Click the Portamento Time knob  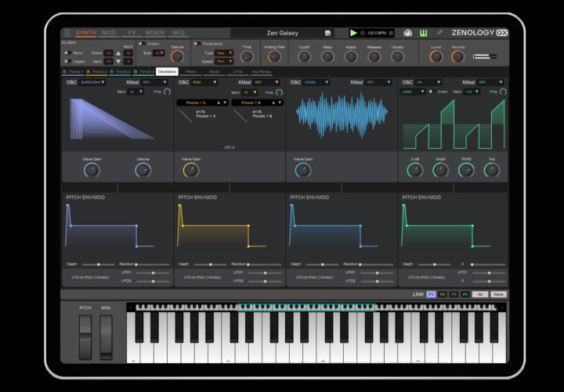(x=247, y=56)
